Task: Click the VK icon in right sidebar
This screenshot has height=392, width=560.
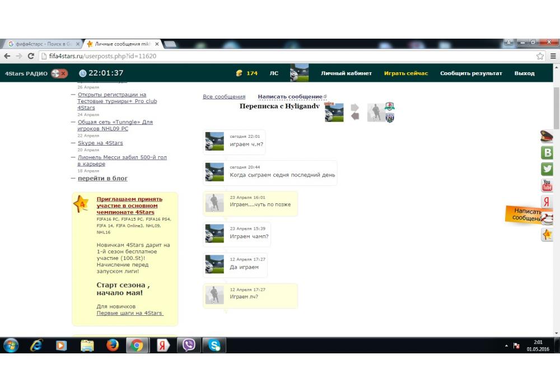Action: point(547,153)
